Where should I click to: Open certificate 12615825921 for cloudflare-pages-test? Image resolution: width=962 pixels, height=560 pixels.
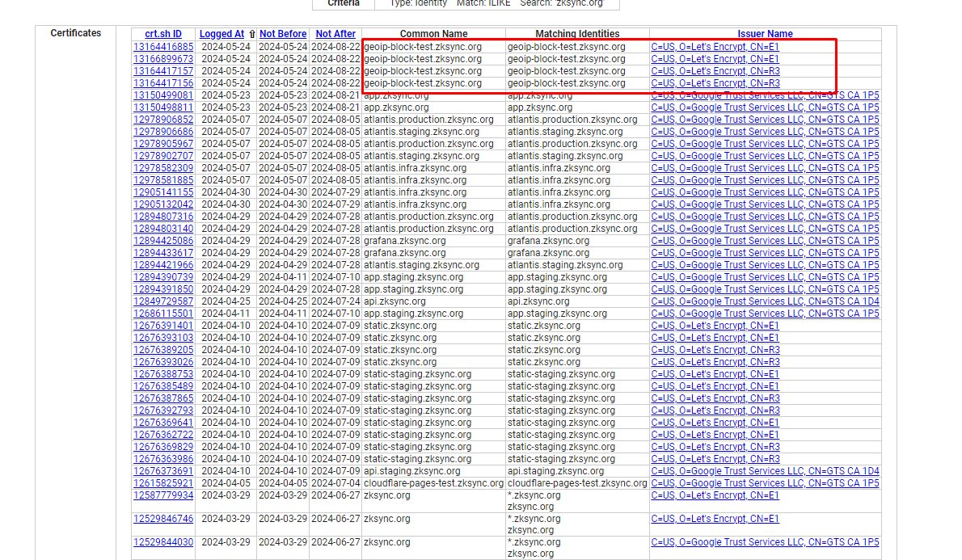(163, 483)
